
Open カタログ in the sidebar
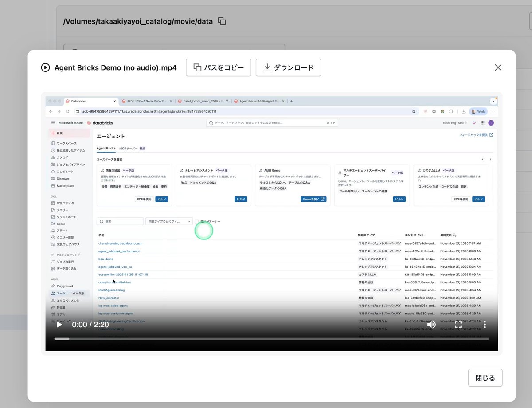point(59,157)
